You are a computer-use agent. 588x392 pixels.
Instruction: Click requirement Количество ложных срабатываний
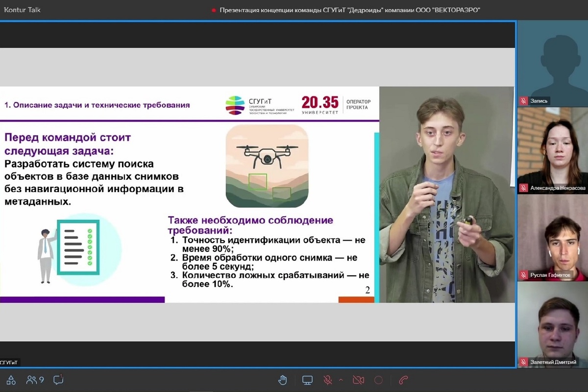[x=270, y=280]
